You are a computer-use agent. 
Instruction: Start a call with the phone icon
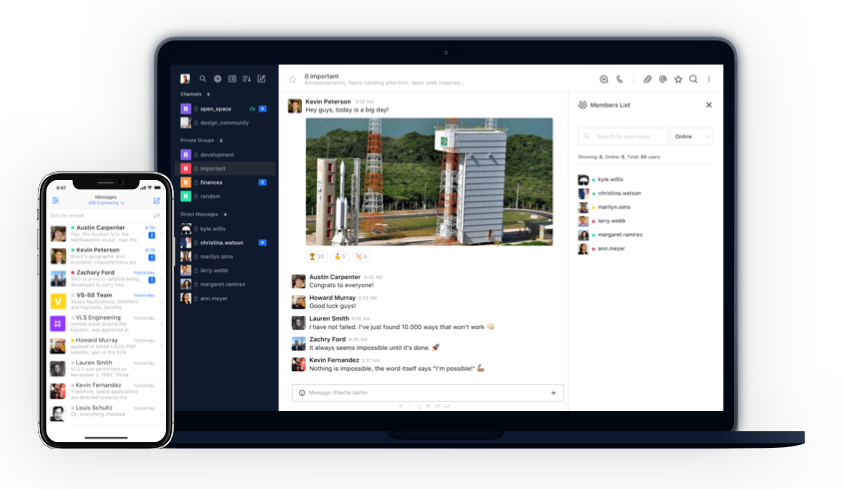[x=619, y=78]
